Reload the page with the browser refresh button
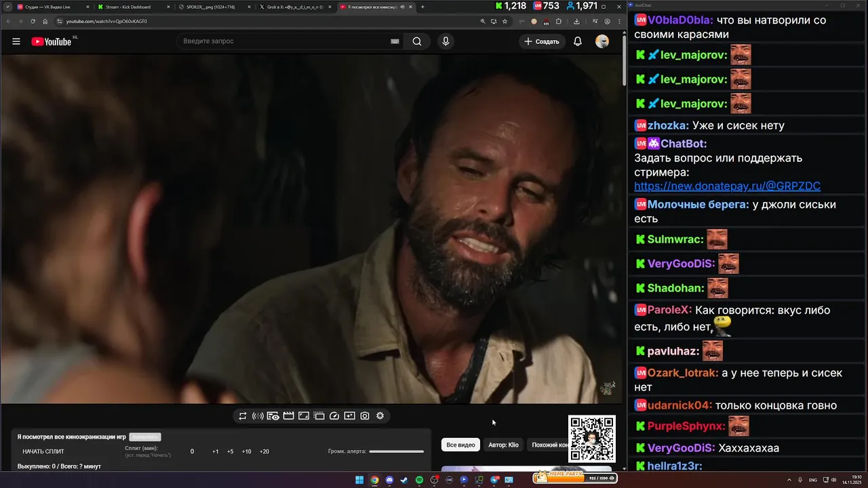 click(33, 21)
